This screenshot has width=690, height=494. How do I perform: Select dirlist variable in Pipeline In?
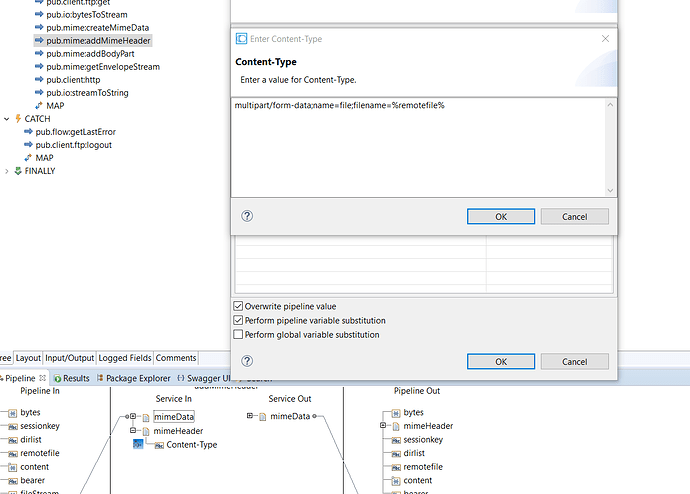click(31, 439)
